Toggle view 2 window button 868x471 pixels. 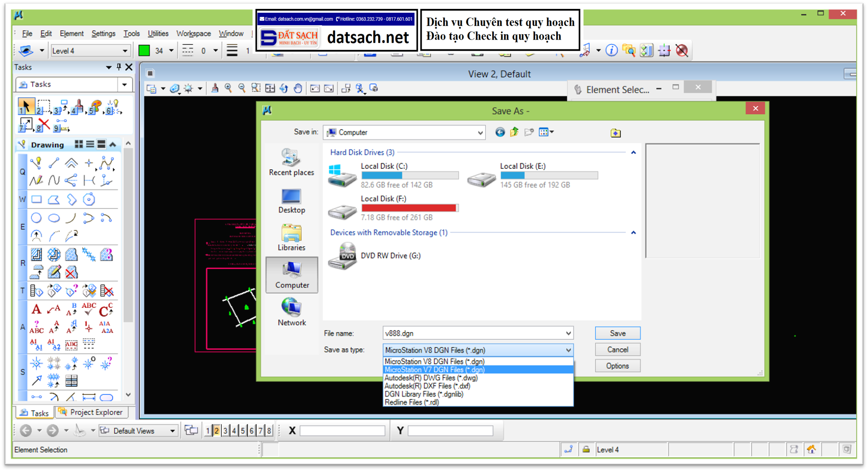click(216, 431)
